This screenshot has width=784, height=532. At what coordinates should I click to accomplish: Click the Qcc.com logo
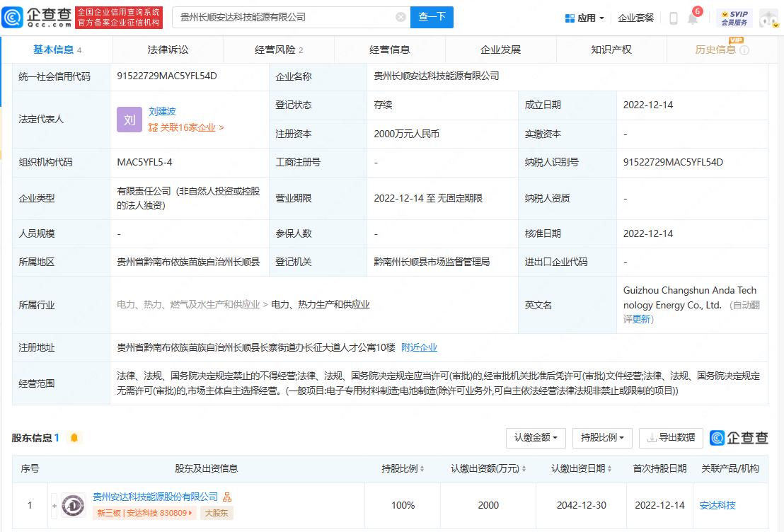37,17
